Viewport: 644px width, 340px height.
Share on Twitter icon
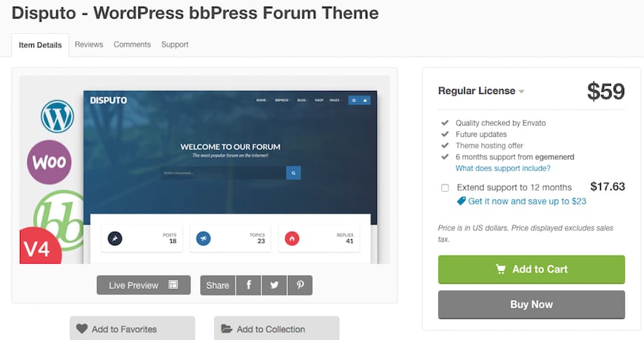click(x=275, y=285)
